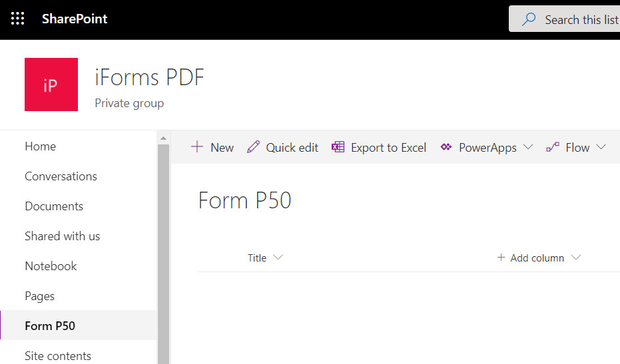Viewport: 620px width, 364px height.
Task: Click the iForms PDF site title
Action: pos(149,77)
